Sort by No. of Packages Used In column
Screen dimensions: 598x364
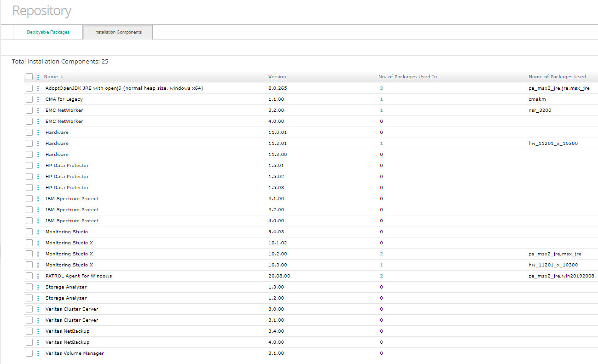coord(407,77)
